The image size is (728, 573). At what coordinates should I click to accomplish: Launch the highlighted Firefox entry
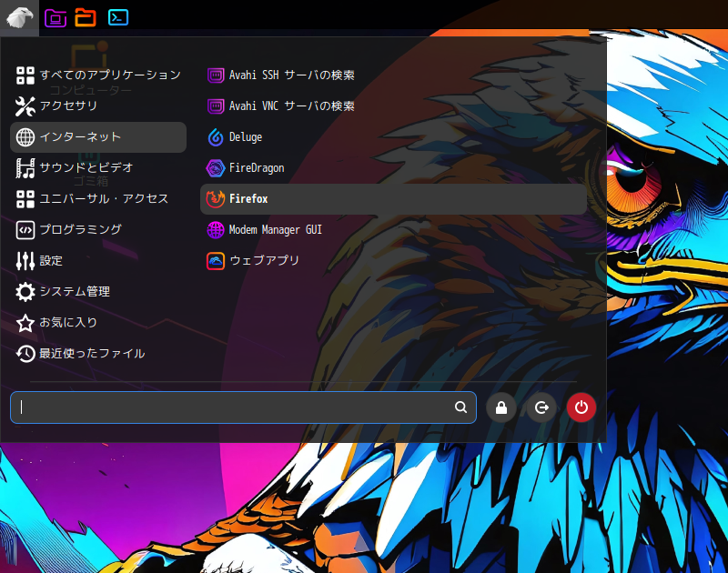click(393, 199)
